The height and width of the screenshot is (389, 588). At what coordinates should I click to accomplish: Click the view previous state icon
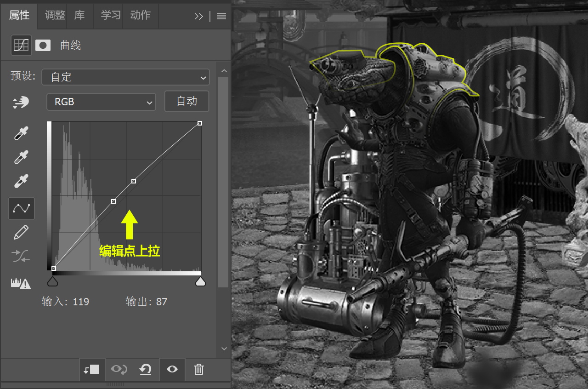119,369
